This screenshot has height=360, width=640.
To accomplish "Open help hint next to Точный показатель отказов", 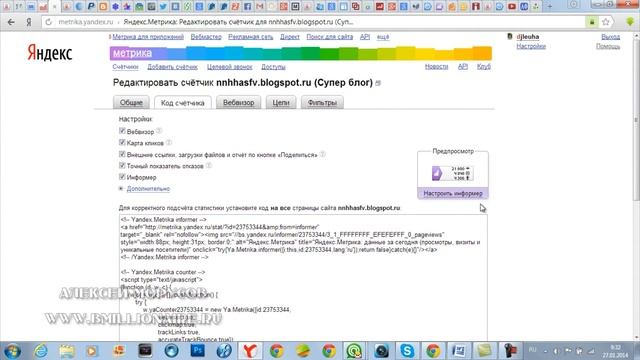I will 209,165.
